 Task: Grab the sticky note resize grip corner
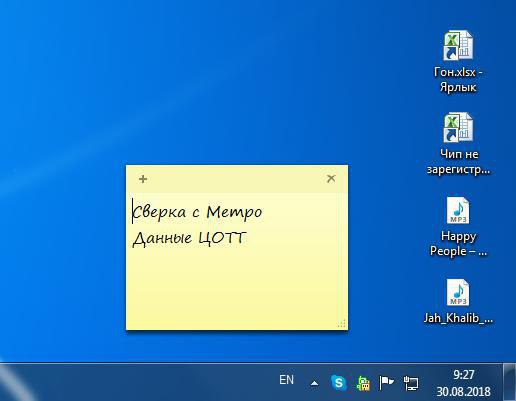pyautogui.click(x=342, y=324)
